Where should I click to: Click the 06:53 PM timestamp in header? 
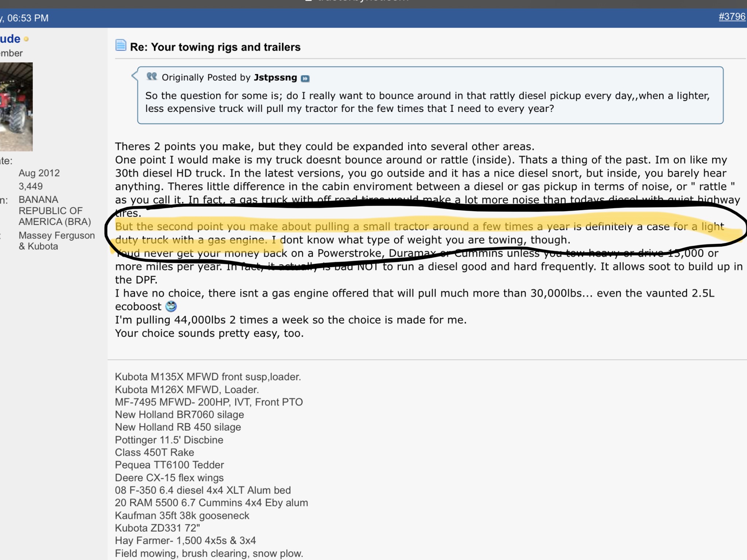click(x=28, y=18)
